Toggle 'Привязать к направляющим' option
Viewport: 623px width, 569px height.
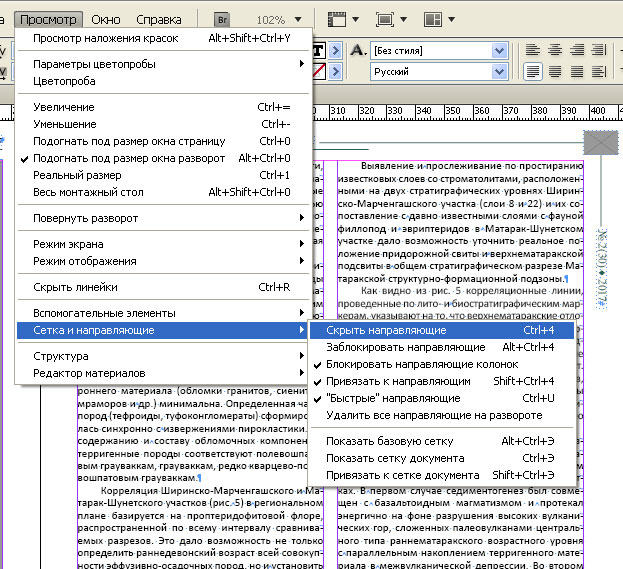[x=442, y=381]
